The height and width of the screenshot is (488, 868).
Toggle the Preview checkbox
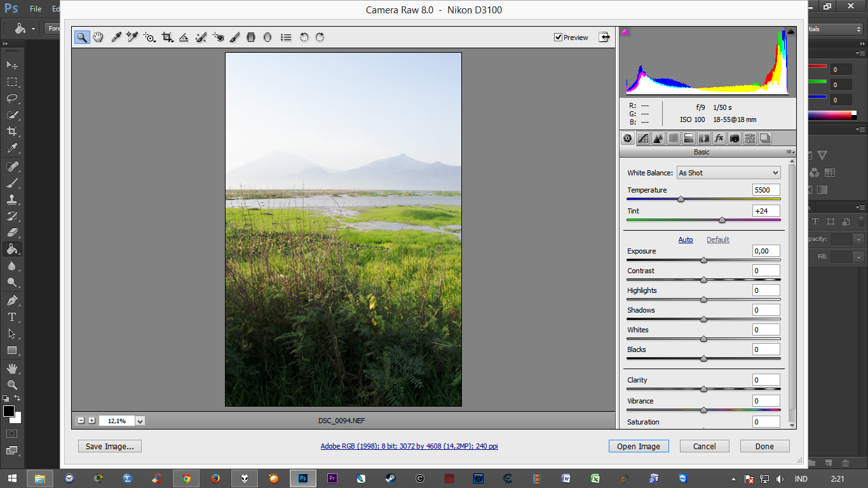pyautogui.click(x=558, y=37)
